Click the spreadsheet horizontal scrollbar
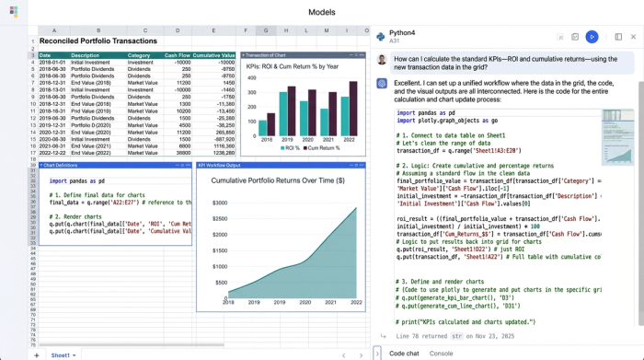This screenshot has height=360, width=644. [x=132, y=344]
